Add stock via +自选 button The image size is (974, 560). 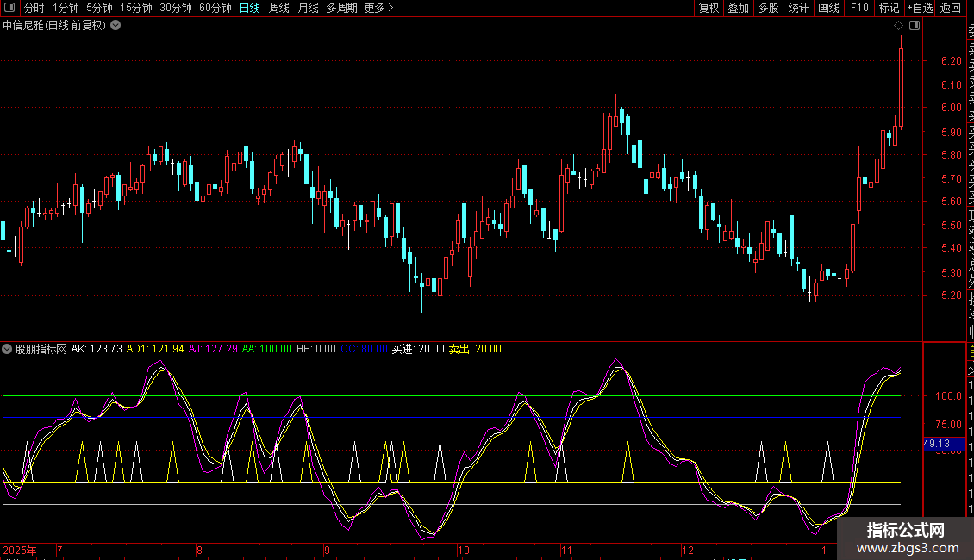pos(919,8)
